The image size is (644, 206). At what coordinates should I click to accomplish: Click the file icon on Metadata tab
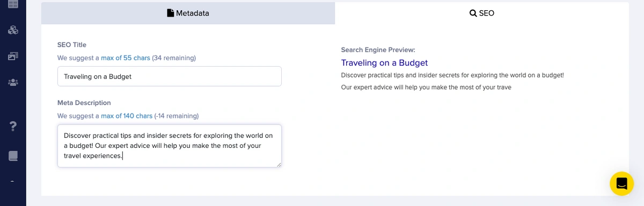click(171, 13)
